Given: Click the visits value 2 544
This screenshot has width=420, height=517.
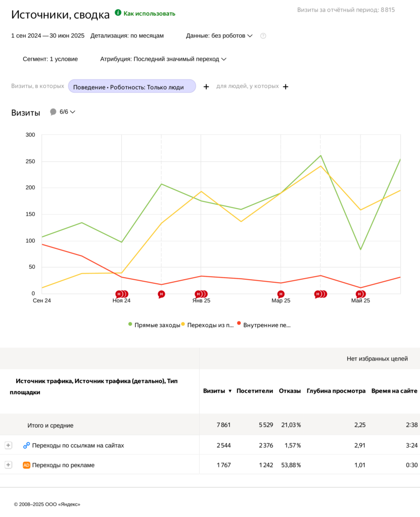Looking at the screenshot, I should 224,446.
